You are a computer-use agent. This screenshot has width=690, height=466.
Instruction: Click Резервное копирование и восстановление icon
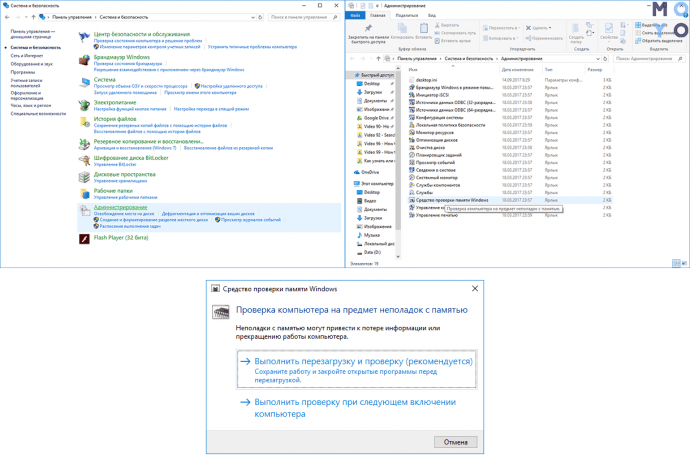(x=84, y=144)
